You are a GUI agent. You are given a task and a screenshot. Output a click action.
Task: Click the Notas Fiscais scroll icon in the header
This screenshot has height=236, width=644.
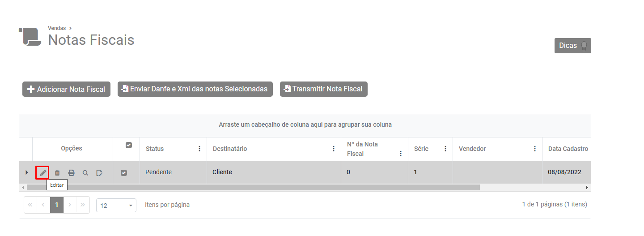[x=30, y=37]
